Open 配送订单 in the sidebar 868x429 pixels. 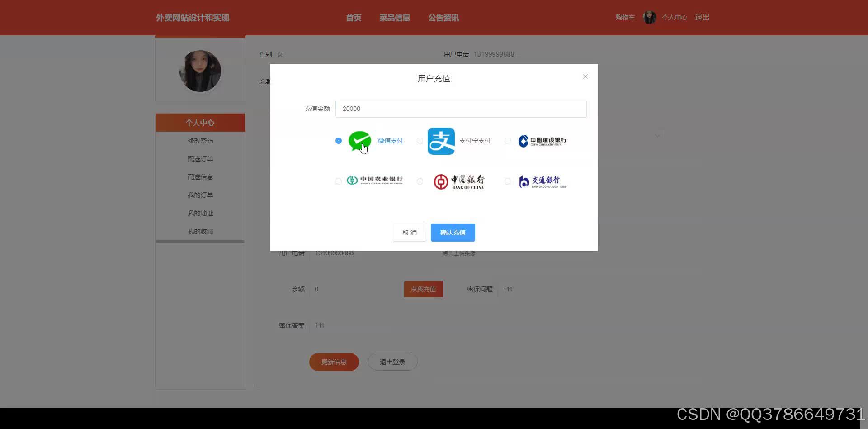200,159
